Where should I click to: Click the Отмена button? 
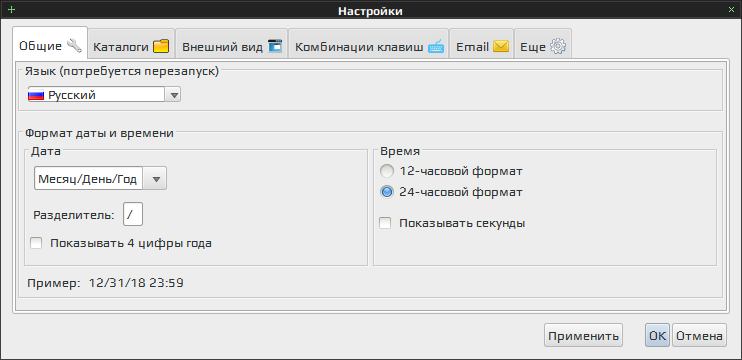tap(699, 336)
